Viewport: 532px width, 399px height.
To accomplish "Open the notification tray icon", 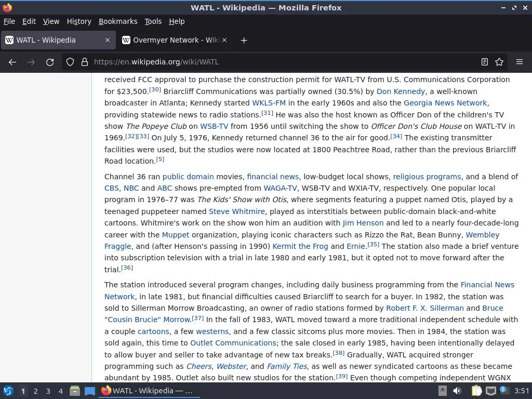I will 504,391.
